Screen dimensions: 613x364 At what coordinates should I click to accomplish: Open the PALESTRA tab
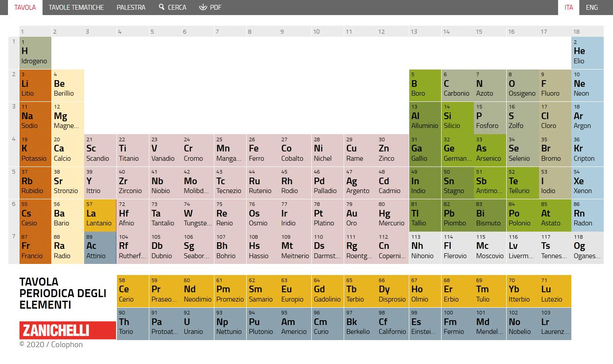131,8
